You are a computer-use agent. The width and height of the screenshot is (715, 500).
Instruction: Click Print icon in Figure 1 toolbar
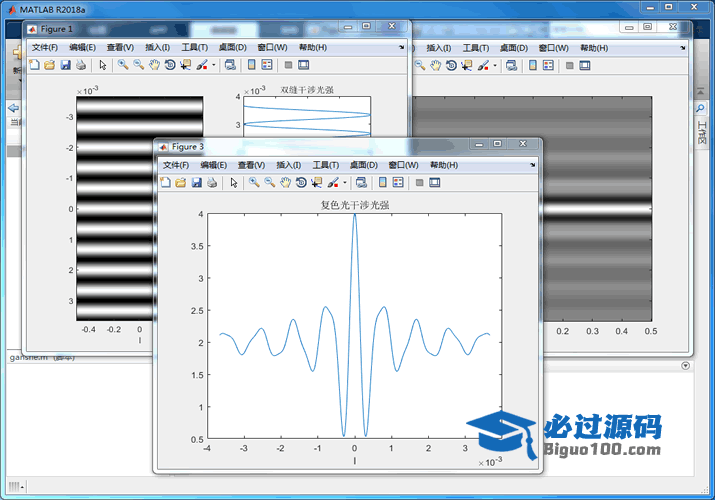coord(80,65)
